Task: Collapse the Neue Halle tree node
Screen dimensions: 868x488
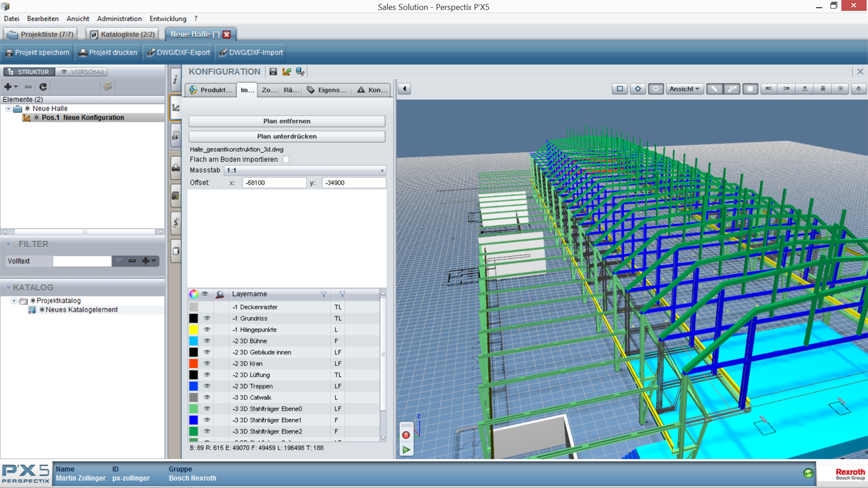Action: (x=8, y=109)
